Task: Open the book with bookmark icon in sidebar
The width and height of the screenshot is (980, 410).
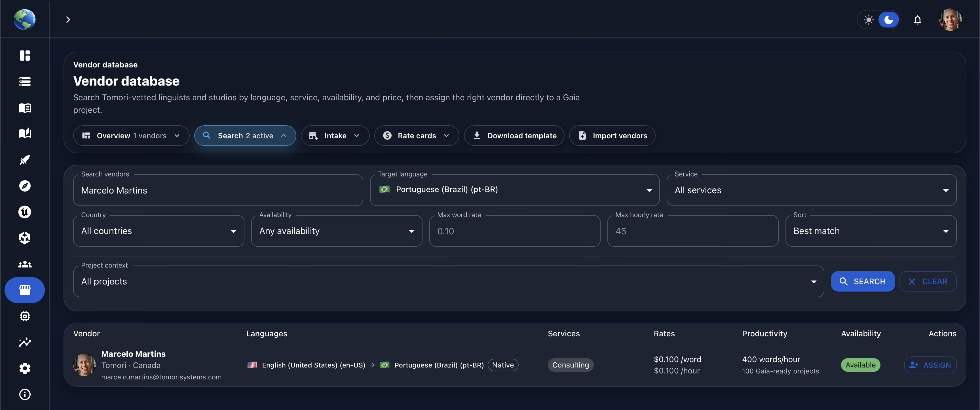Action: click(x=25, y=133)
